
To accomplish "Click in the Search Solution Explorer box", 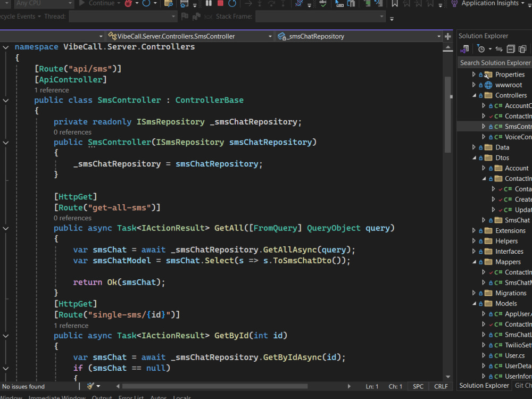I will click(495, 63).
